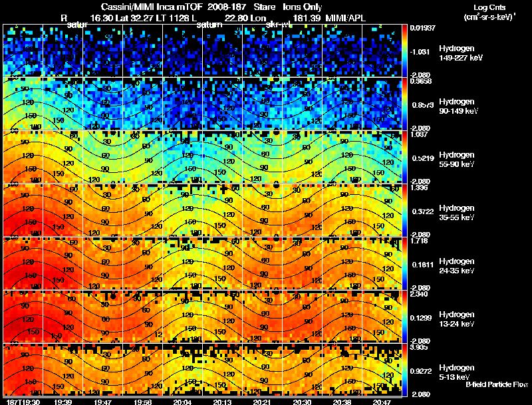This screenshot has height=405, width=532.
Task: Click the '19:47' time axis label
Action: tap(103, 402)
